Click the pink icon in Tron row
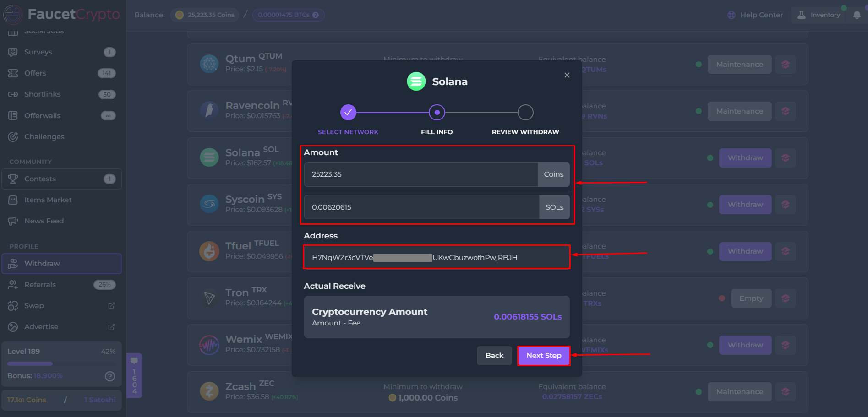This screenshot has width=868, height=417. click(786, 298)
